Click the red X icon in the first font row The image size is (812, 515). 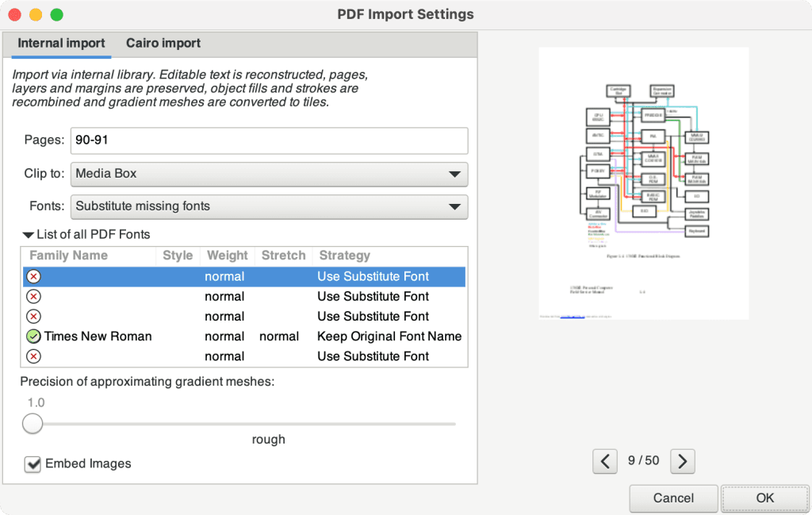click(34, 276)
